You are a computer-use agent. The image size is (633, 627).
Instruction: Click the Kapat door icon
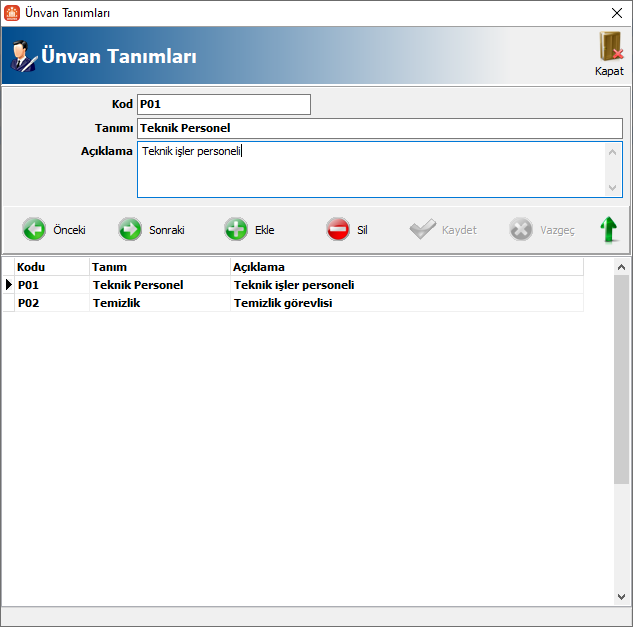coord(609,48)
